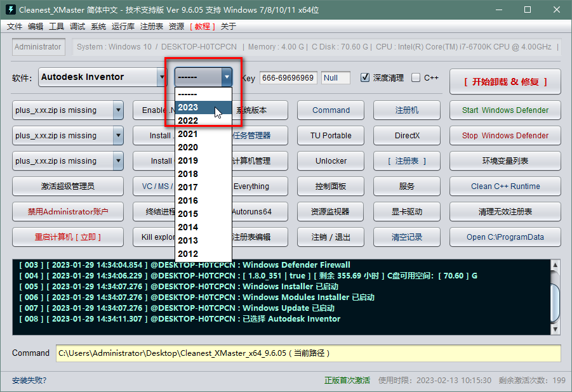Image resolution: width=572 pixels, height=392 pixels.
Task: Open the 文件 menu
Action: [x=15, y=26]
